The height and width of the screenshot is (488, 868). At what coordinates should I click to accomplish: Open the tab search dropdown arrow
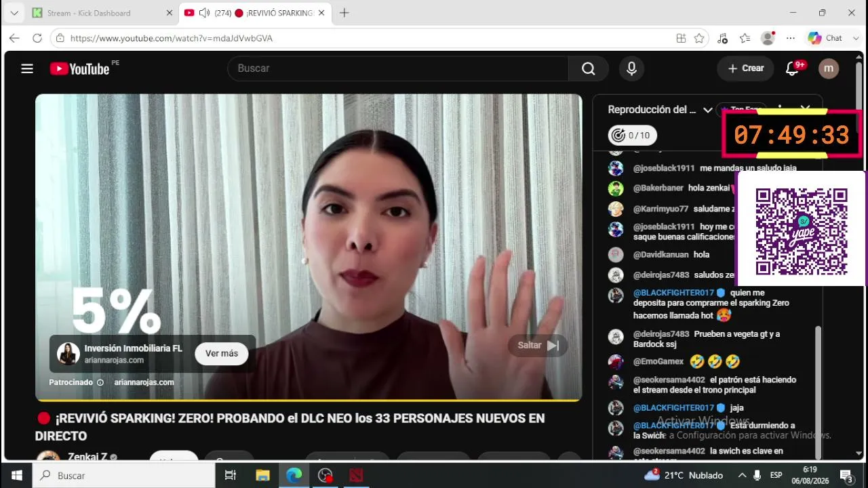[14, 13]
